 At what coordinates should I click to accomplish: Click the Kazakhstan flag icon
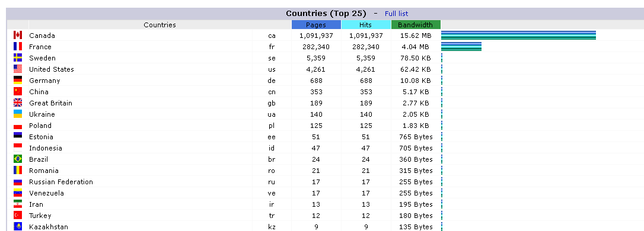point(18,226)
